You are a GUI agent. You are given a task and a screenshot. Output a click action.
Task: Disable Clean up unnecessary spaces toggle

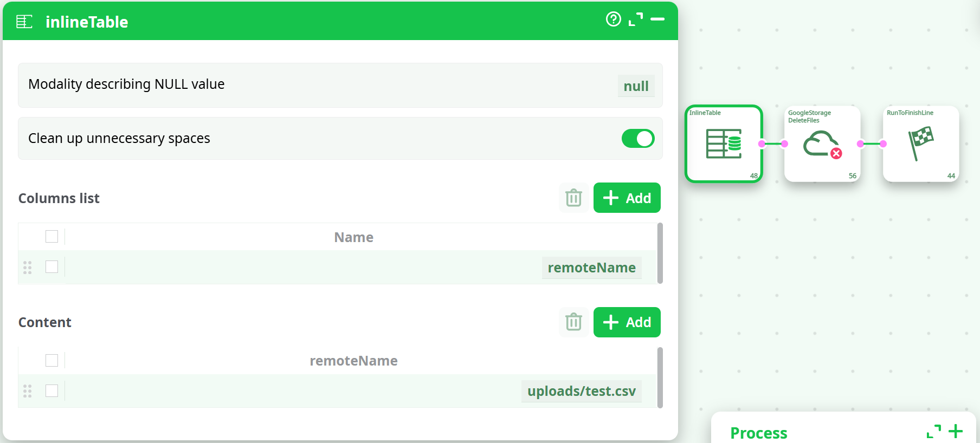(637, 139)
